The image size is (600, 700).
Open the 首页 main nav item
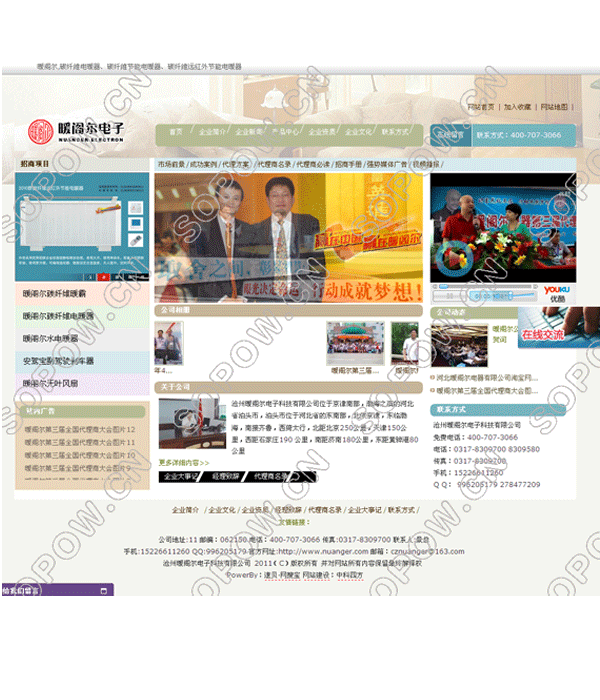pos(175,132)
